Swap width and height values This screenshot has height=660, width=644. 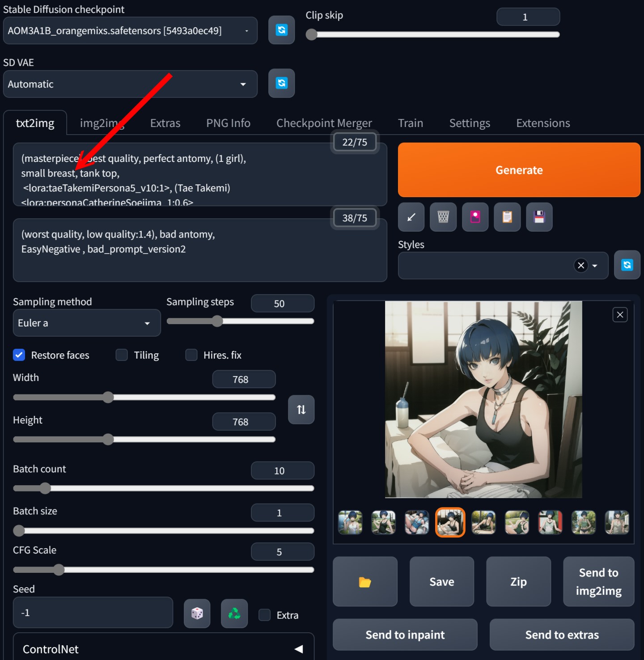click(x=301, y=410)
